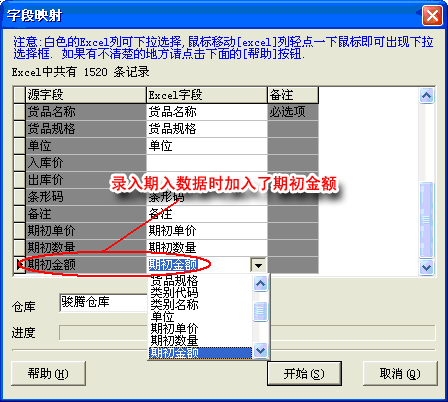The image size is (448, 402).
Task: Select 类别代码 in the dropdown list
Action: click(174, 292)
